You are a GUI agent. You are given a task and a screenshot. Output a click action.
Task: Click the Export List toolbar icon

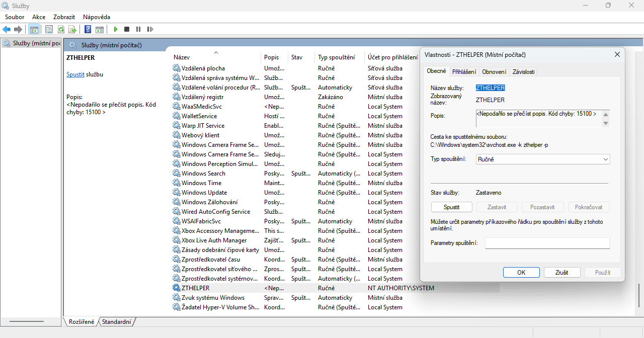coord(72,29)
